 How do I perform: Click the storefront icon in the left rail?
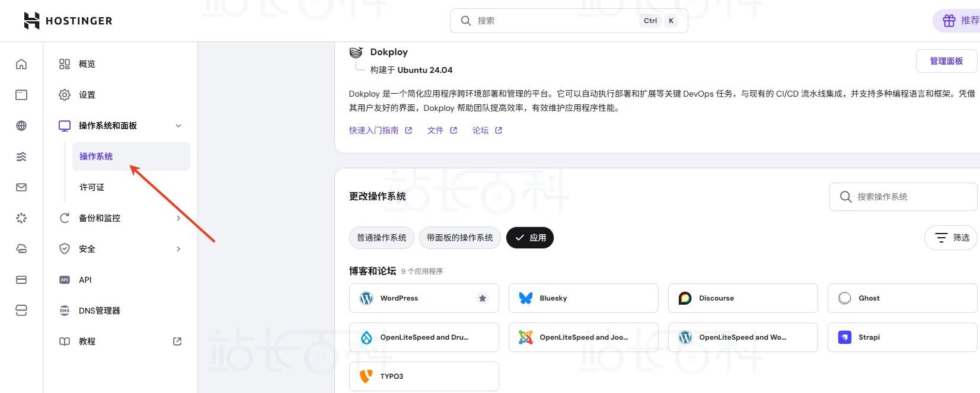point(21,311)
